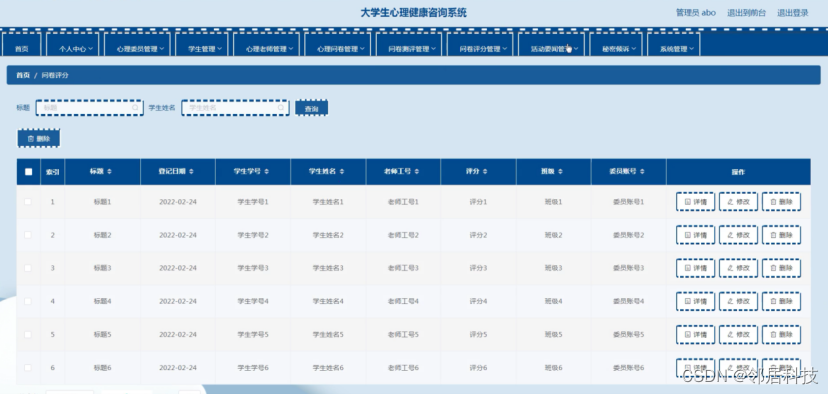This screenshot has height=394, width=834.
Task: Click the search icon in the 学生姓名 field
Action: 281,108
